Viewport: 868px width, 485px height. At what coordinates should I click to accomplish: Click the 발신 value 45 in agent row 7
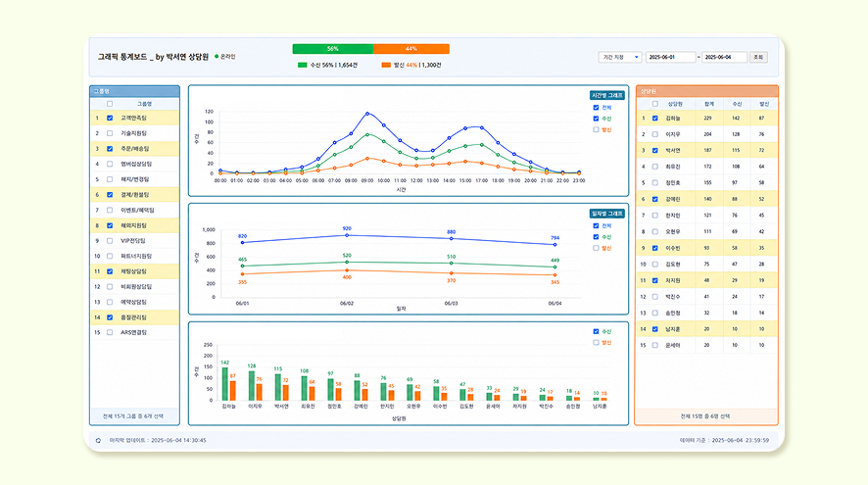click(762, 216)
